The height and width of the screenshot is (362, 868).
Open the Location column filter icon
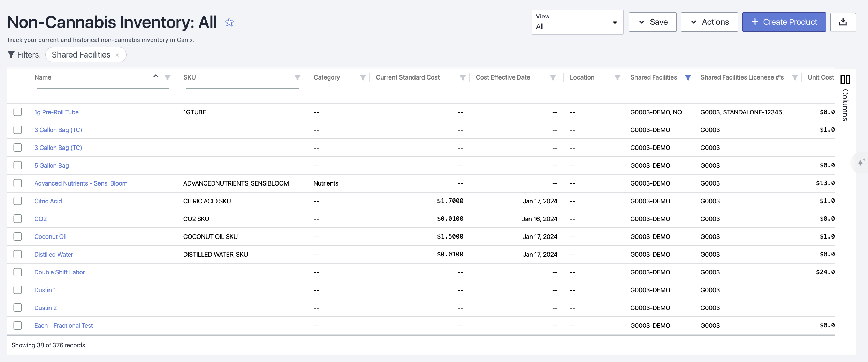click(617, 77)
